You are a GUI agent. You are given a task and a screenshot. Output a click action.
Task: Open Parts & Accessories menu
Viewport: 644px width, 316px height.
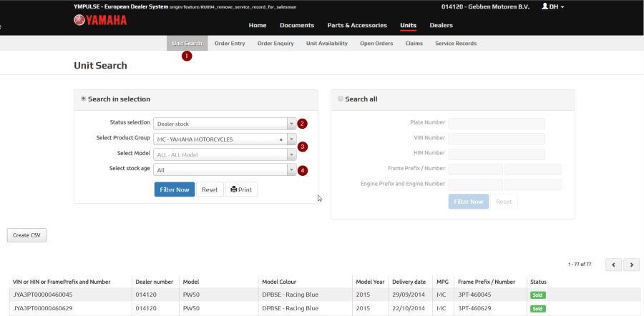(357, 26)
